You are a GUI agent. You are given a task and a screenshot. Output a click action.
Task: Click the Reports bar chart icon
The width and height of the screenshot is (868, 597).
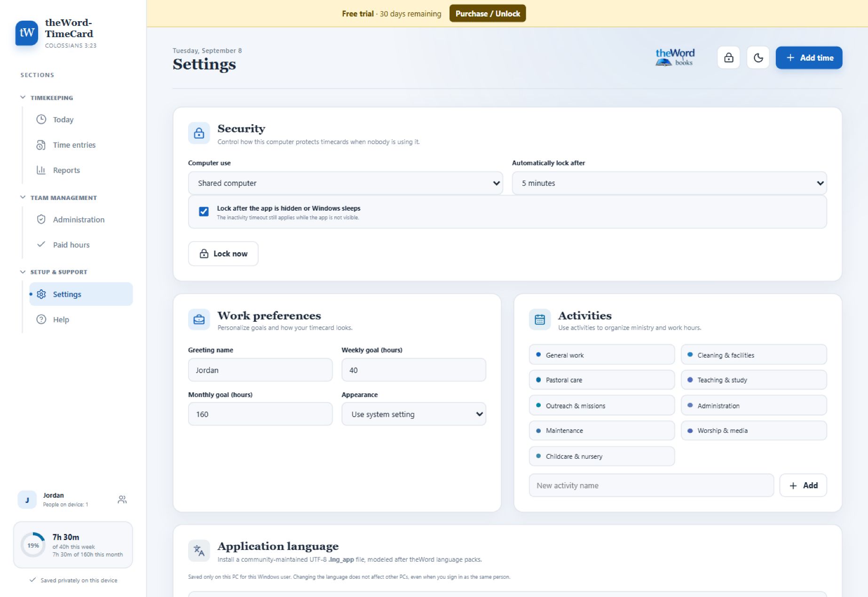41,170
